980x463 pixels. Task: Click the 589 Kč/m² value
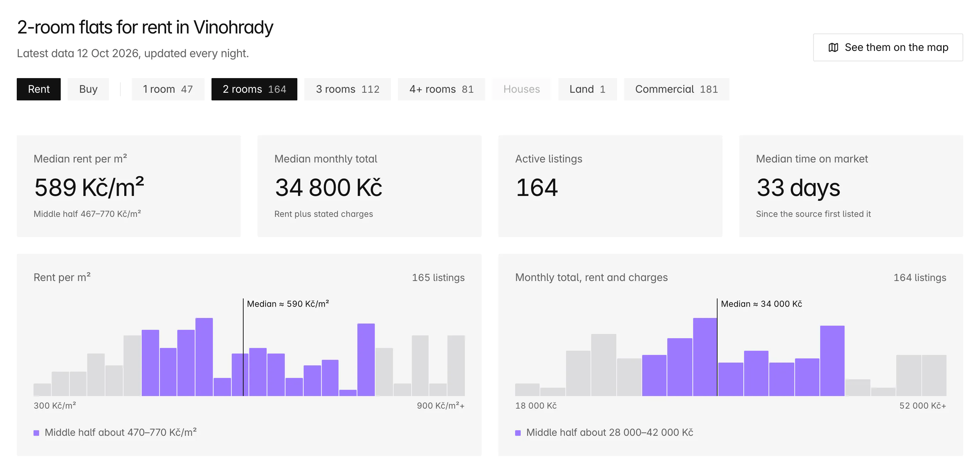(89, 188)
